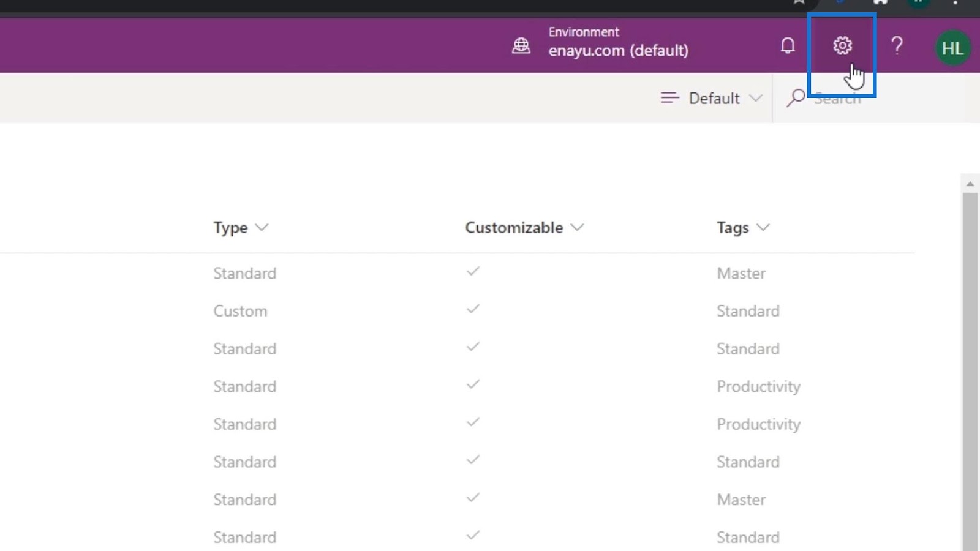Expand the Default view dropdown
Screen dimensions: 980x551
(756, 98)
